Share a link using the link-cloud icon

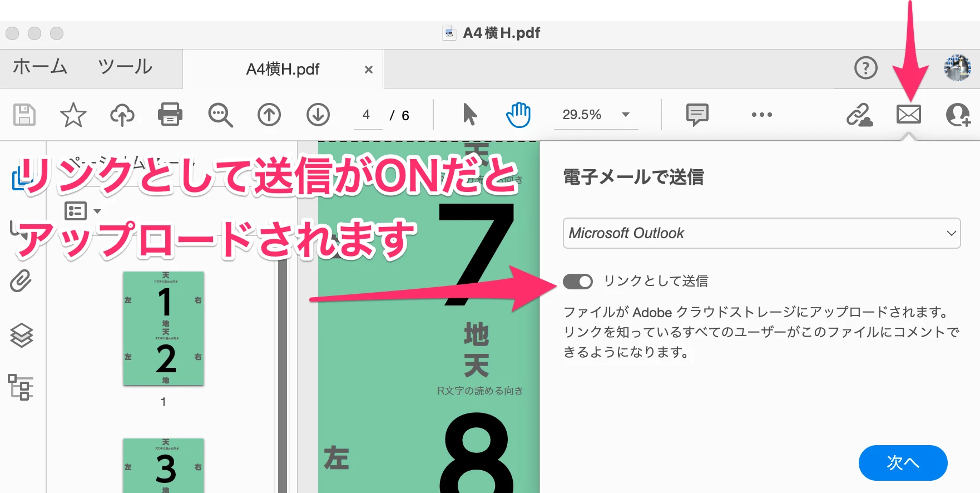[859, 115]
